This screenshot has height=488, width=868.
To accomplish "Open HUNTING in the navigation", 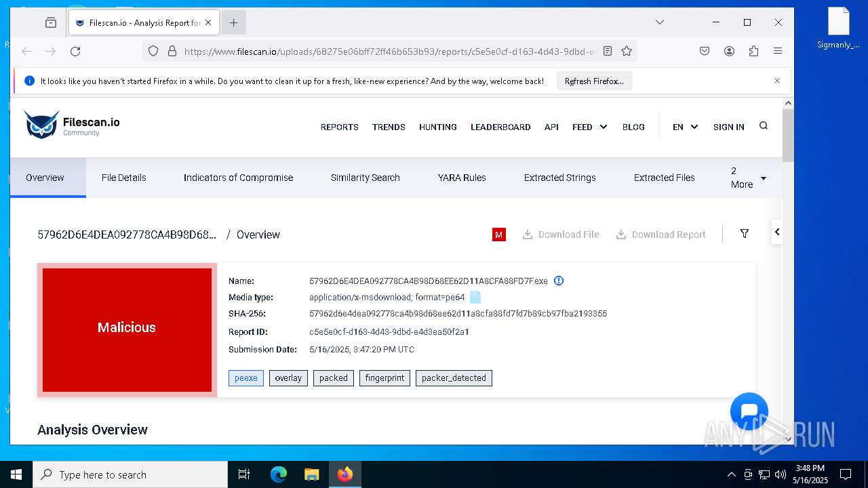I will pyautogui.click(x=438, y=127).
